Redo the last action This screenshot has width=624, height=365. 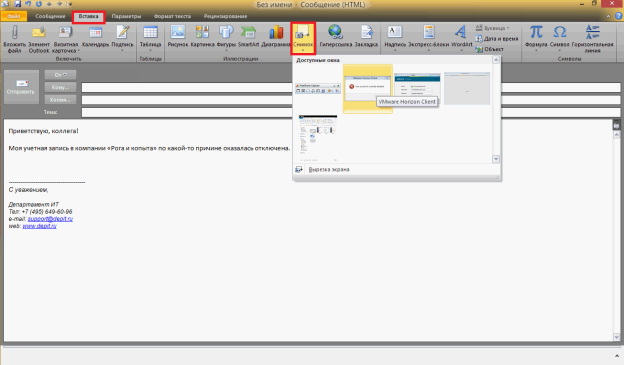pyautogui.click(x=39, y=4)
